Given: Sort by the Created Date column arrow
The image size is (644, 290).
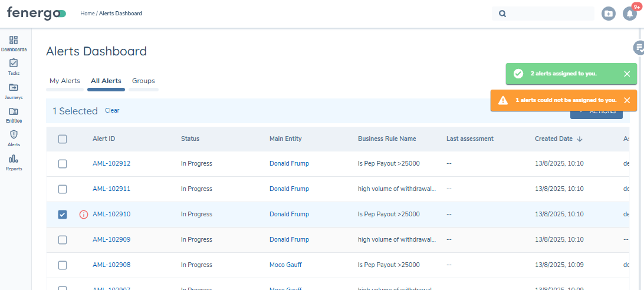Looking at the screenshot, I should click(x=580, y=139).
